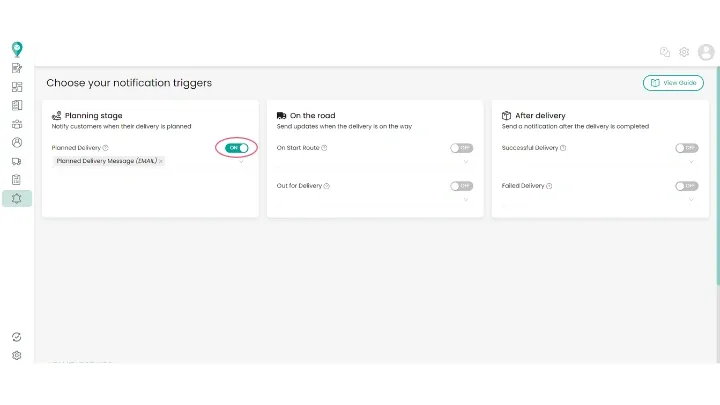The height and width of the screenshot is (405, 720).
Task: Expand the Planned Delivery message dropdown
Action: point(241,161)
